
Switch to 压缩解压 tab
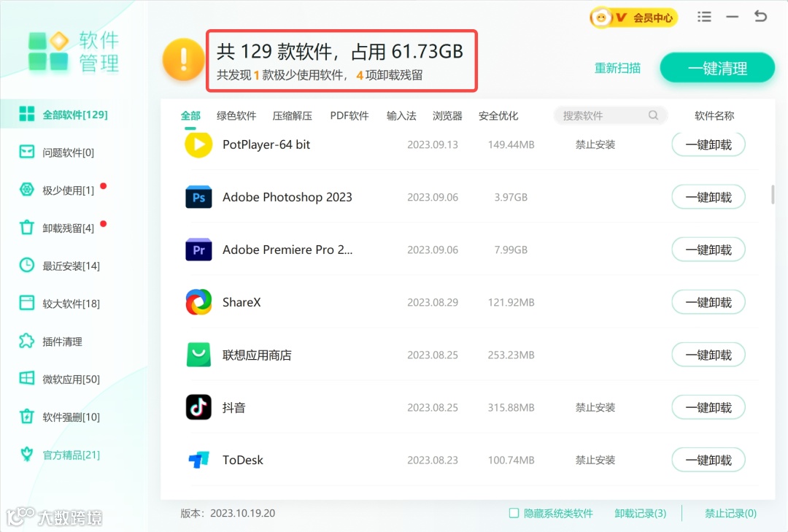(292, 115)
